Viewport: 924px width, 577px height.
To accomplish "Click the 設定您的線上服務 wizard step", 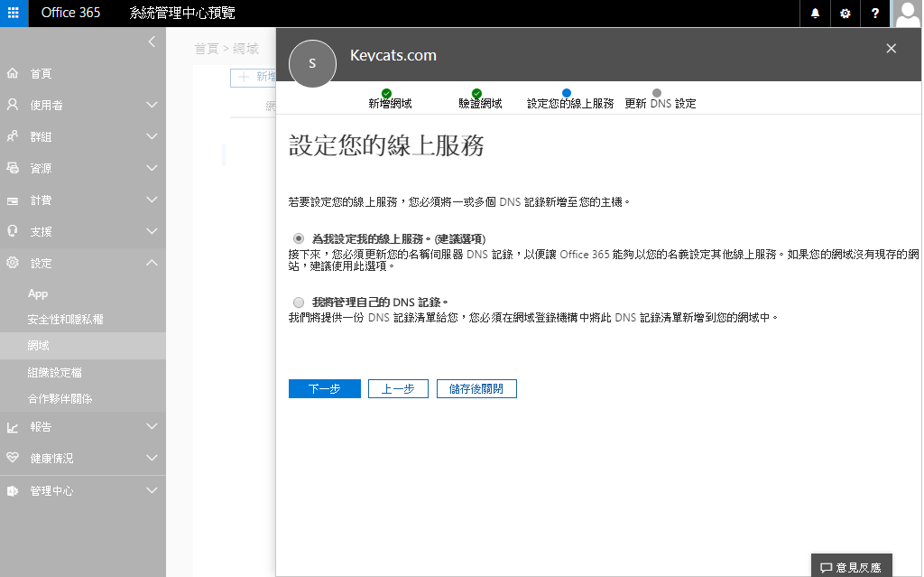I will pos(570,99).
